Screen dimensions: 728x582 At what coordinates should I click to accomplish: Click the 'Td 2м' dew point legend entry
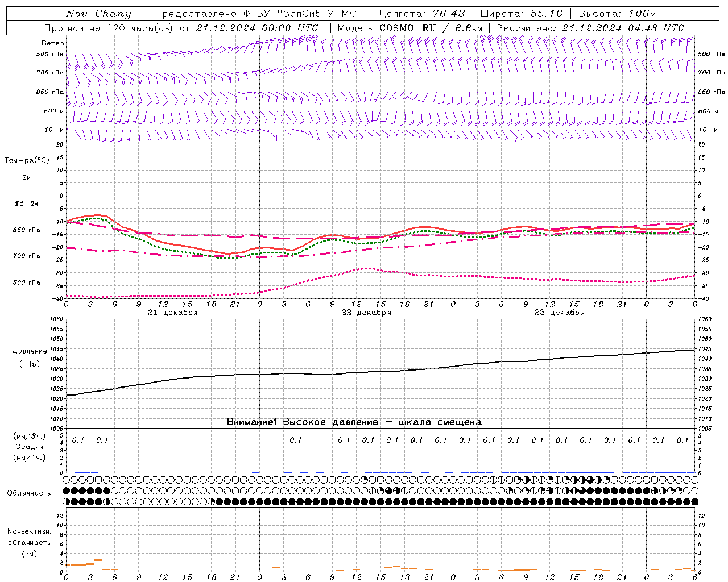click(x=27, y=203)
